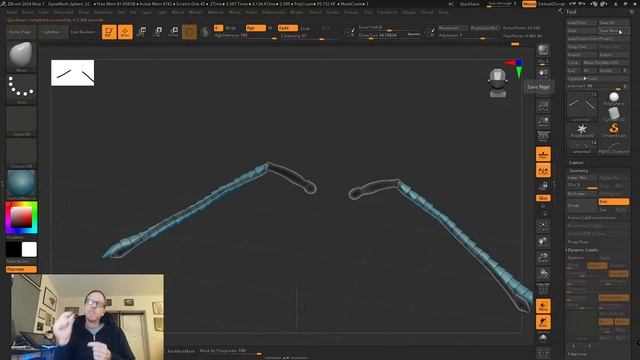Image resolution: width=640 pixels, height=360 pixels.
Task: Pick a color in the color picker
Action: (21, 218)
